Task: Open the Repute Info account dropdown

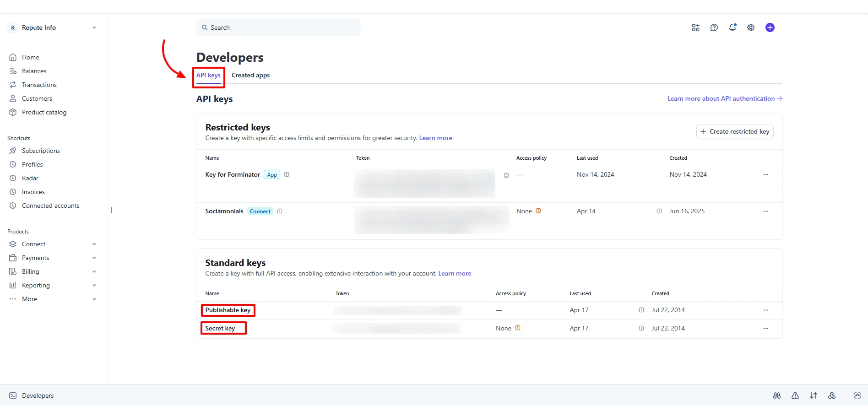Action: click(x=53, y=27)
